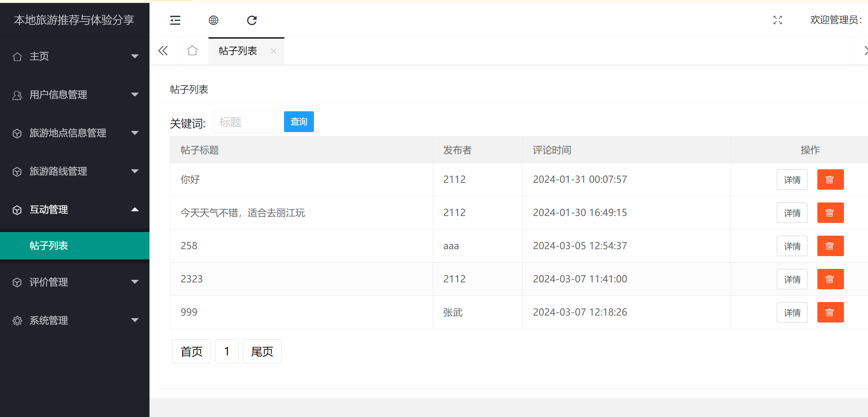Click the home icon tab

pyautogui.click(x=192, y=51)
